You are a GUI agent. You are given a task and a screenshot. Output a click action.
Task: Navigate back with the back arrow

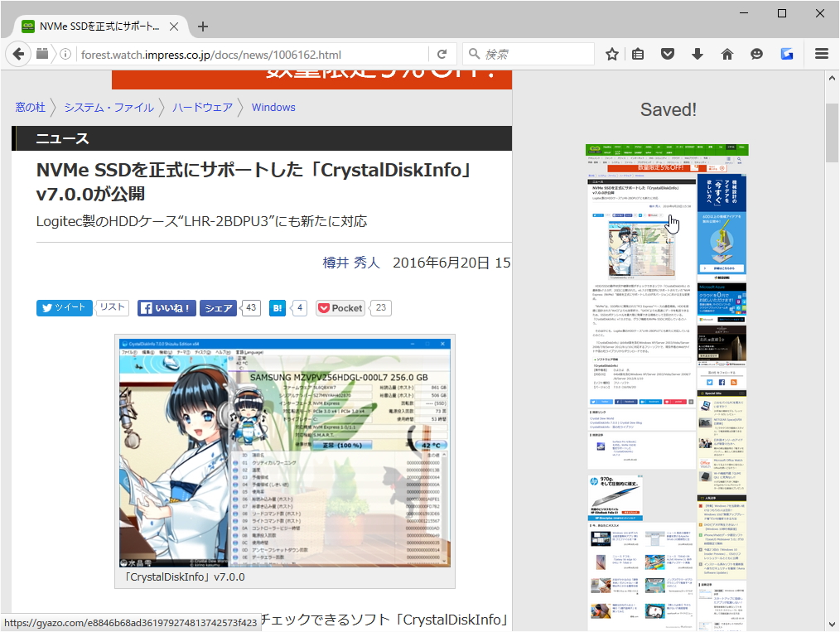[x=18, y=53]
